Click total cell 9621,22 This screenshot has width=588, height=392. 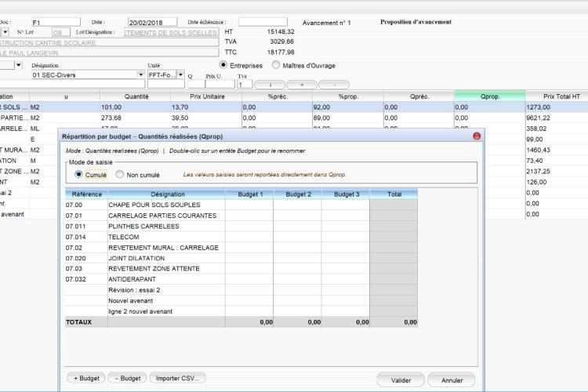pyautogui.click(x=557, y=118)
